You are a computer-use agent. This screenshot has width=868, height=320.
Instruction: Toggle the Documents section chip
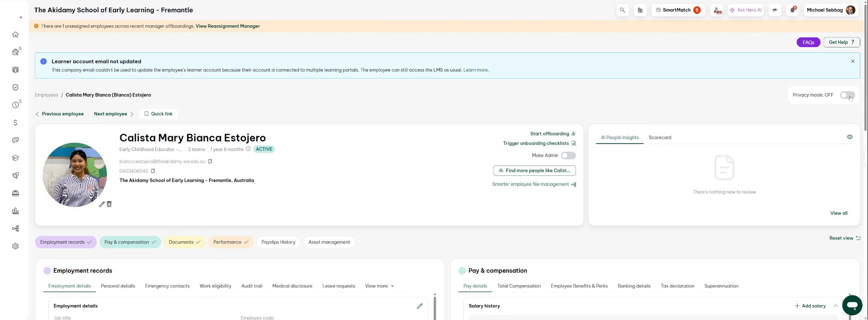point(184,242)
